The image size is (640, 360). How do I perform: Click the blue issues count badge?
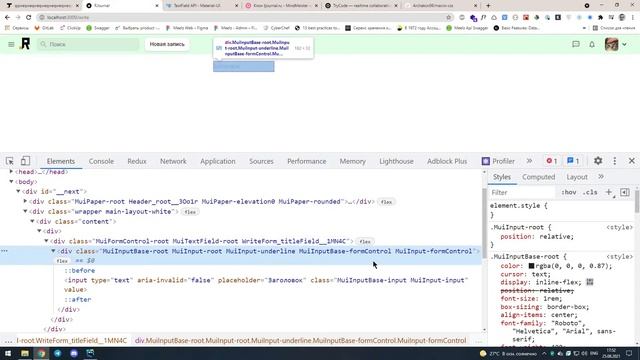(573, 161)
